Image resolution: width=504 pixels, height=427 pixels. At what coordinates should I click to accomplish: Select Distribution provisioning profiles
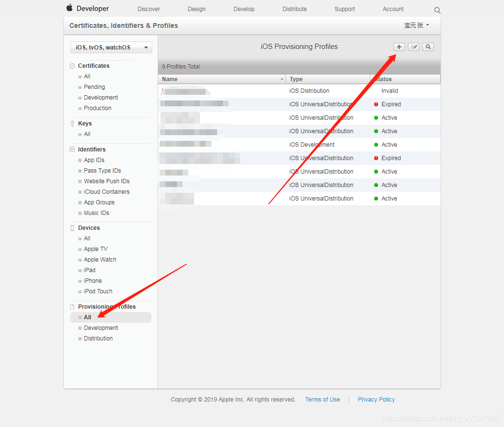pyautogui.click(x=98, y=339)
